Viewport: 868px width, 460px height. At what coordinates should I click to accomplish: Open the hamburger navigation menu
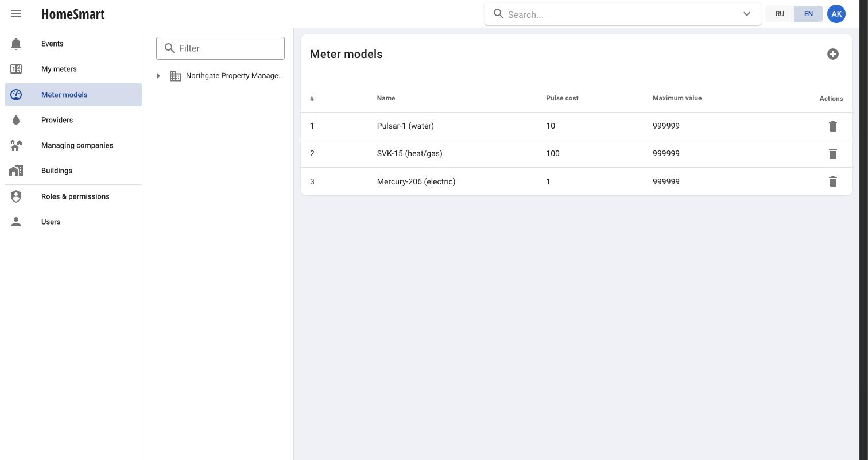point(16,14)
